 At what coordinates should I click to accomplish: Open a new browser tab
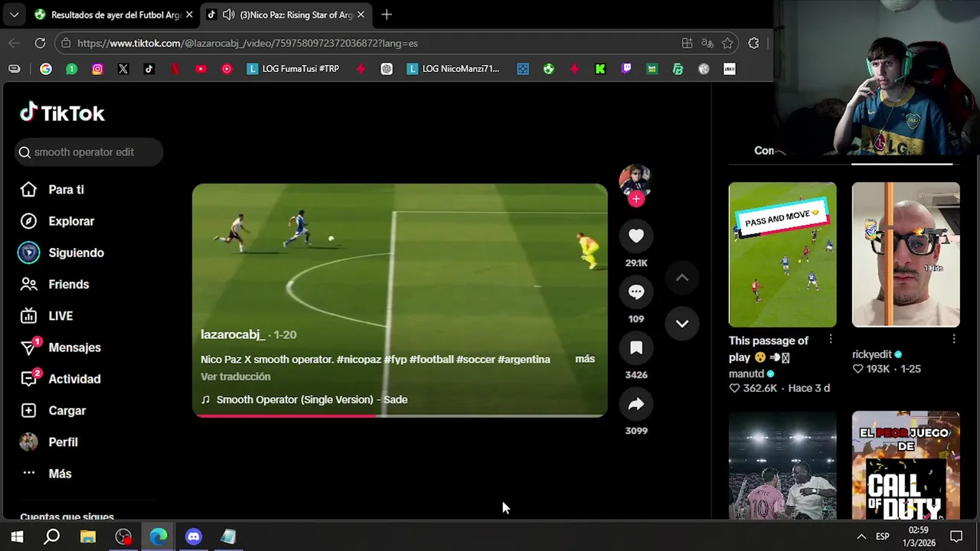387,15
